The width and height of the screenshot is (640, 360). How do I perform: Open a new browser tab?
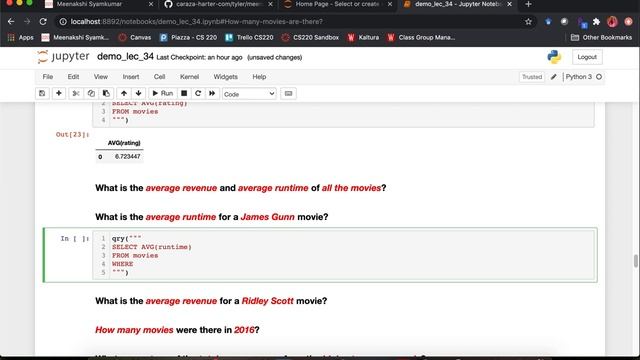point(529,4)
